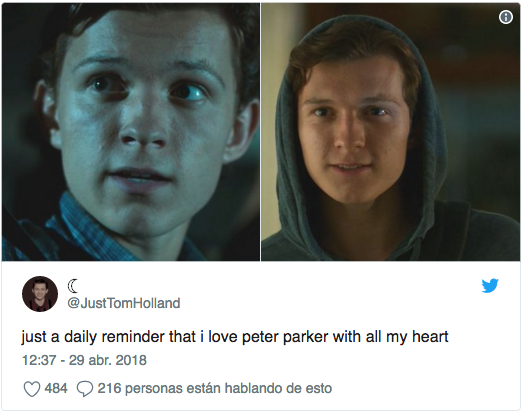Screen dimensions: 525x411
Task: Click the 29 abr. 2018 date
Action: coord(108,360)
